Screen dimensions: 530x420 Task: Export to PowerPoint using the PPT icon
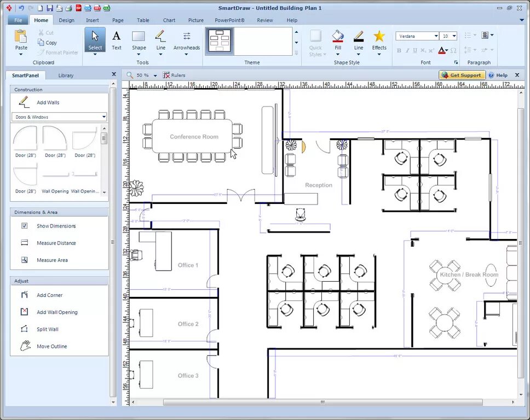pos(97,8)
